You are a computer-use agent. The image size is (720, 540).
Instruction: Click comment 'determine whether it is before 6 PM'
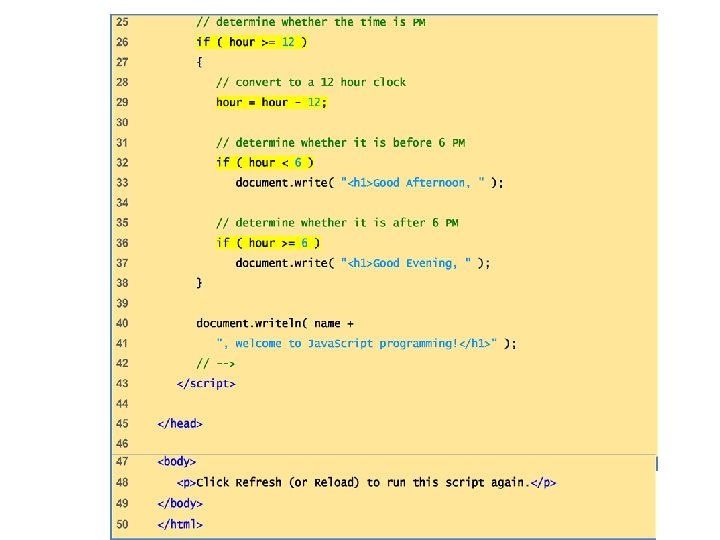click(341, 143)
